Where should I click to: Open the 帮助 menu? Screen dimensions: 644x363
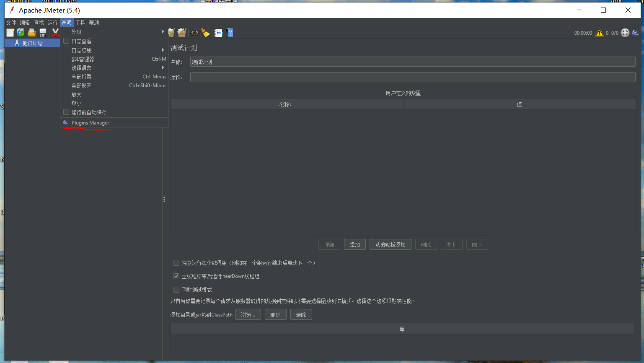(x=94, y=23)
